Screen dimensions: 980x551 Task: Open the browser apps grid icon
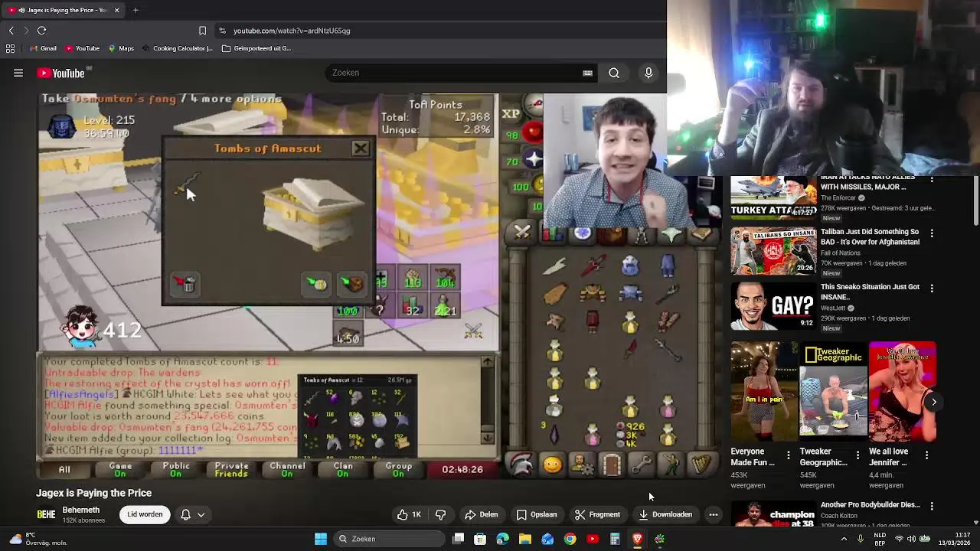pyautogui.click(x=10, y=48)
